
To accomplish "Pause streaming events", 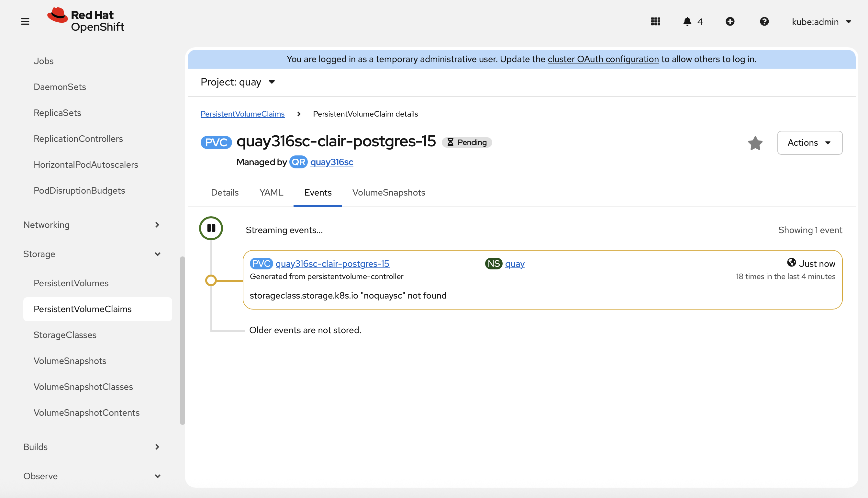I will click(211, 228).
